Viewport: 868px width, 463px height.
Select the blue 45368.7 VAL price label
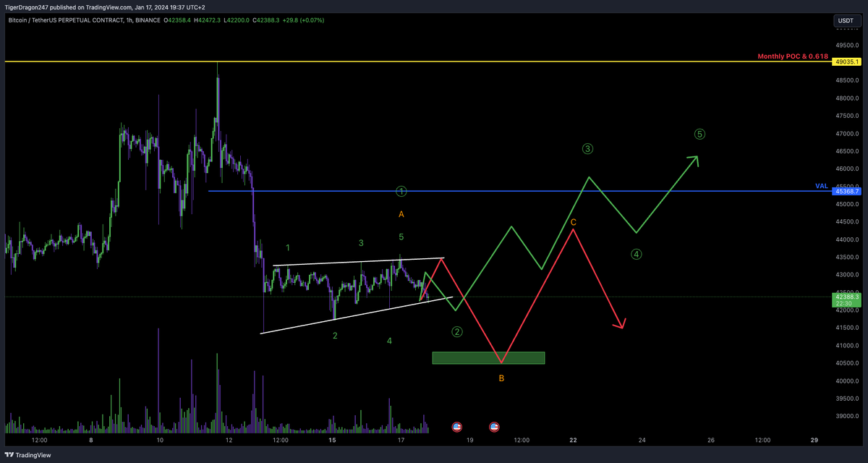coord(848,191)
